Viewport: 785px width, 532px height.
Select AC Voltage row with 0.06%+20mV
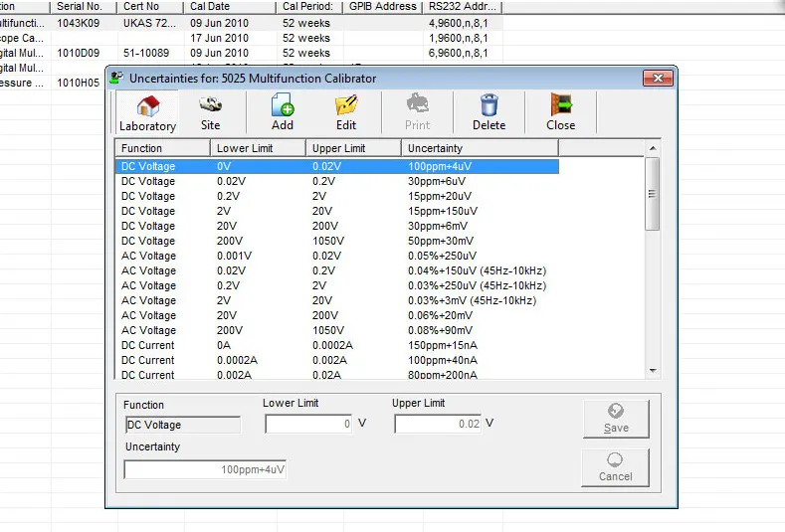pos(337,315)
